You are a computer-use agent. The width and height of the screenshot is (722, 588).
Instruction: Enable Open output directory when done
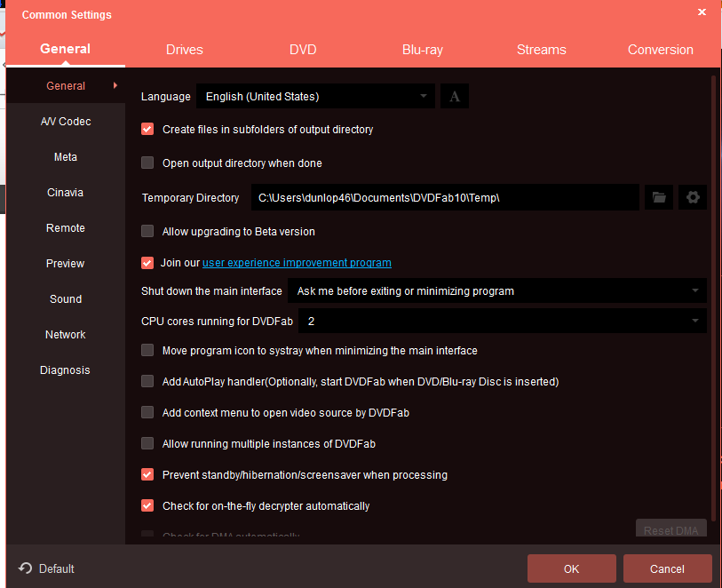click(x=147, y=163)
